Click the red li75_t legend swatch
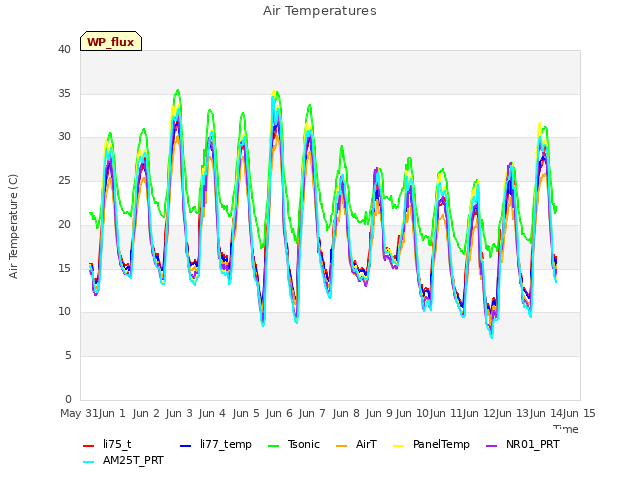The image size is (640, 480). [89, 446]
